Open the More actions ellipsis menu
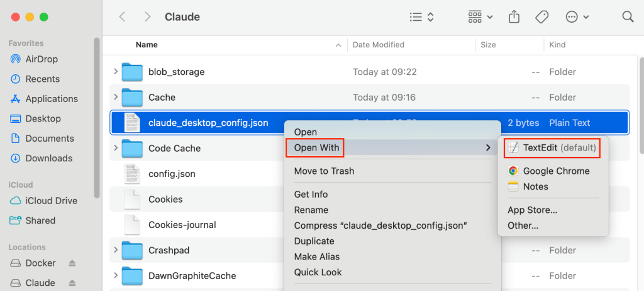This screenshot has height=291, width=644. click(577, 17)
